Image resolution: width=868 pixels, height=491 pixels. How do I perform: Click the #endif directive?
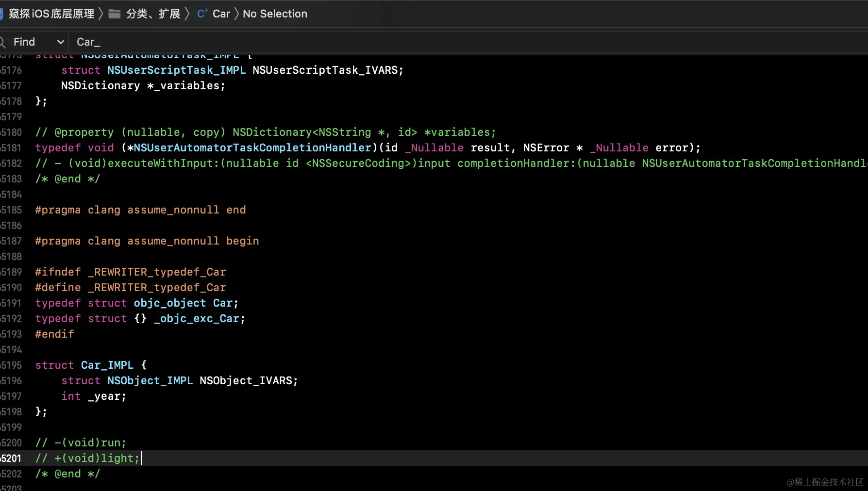pyautogui.click(x=54, y=334)
